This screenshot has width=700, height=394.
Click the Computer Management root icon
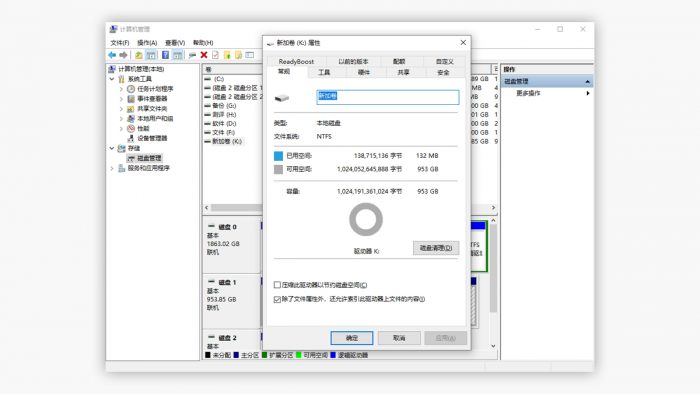click(x=112, y=69)
